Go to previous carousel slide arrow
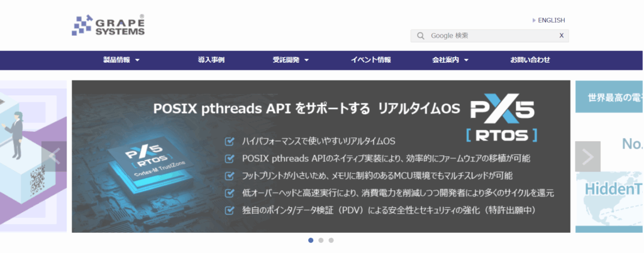This screenshot has height=253, width=644. tap(54, 156)
